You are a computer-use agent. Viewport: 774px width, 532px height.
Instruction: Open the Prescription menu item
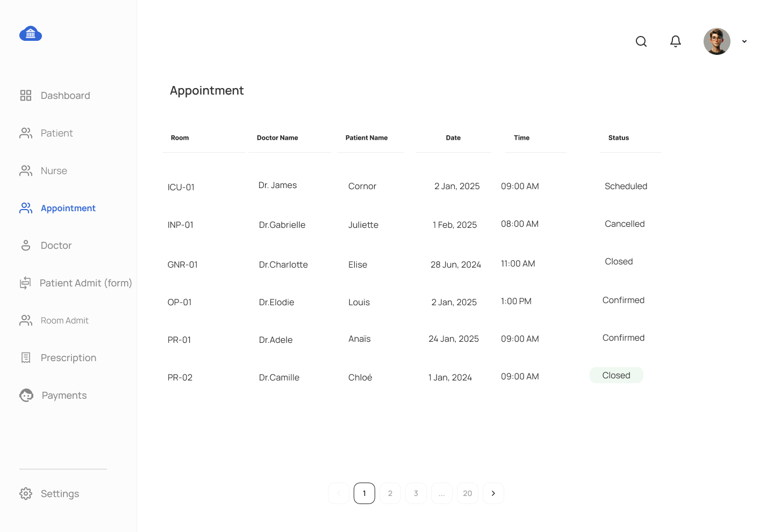tap(69, 358)
